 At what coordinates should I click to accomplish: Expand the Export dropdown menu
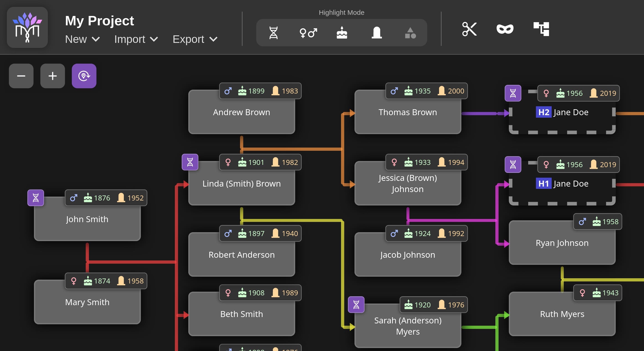click(195, 39)
